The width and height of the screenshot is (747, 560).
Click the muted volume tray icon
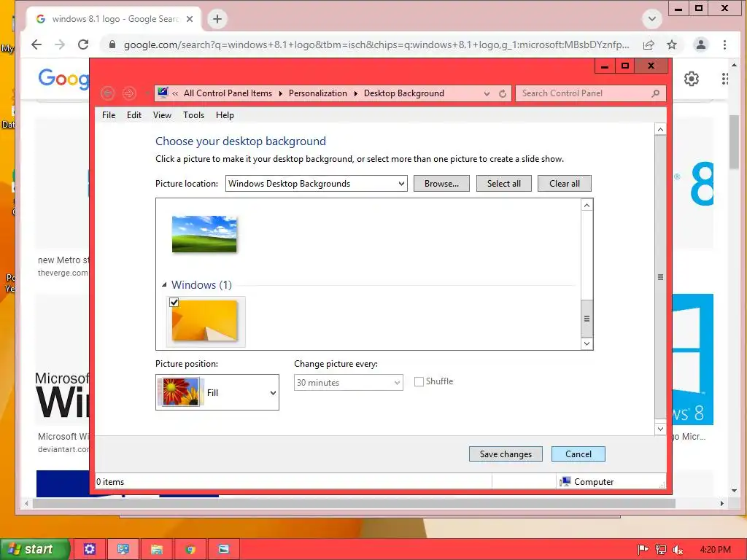click(678, 550)
